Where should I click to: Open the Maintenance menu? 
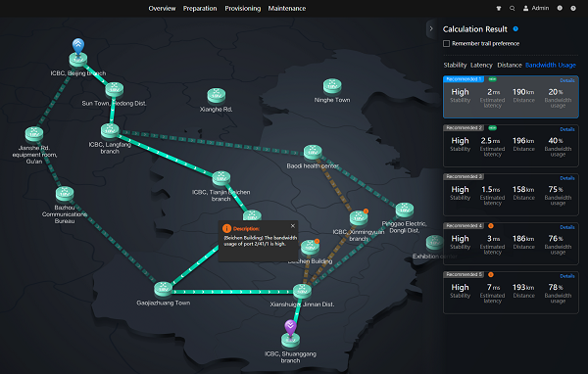(287, 8)
